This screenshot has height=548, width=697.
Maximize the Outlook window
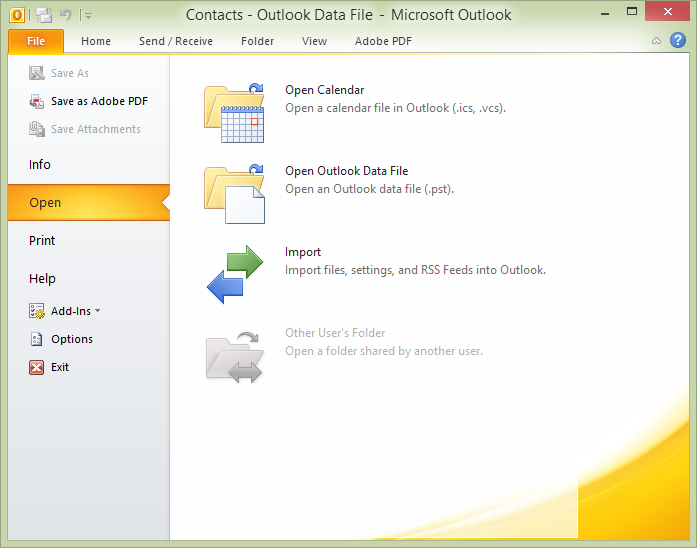[x=632, y=12]
